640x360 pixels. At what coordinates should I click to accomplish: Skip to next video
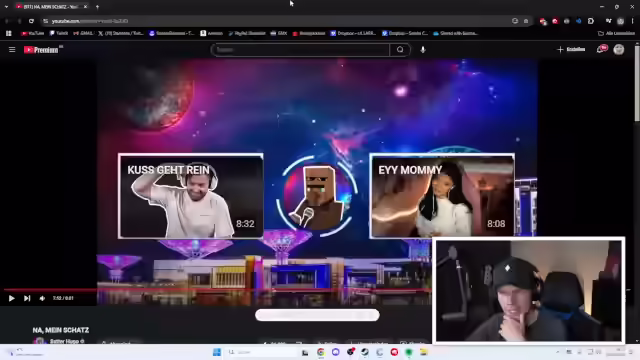pyautogui.click(x=27, y=298)
